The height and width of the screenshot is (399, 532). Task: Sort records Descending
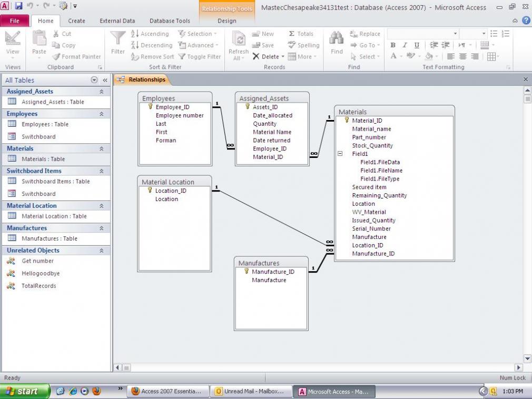pos(152,45)
